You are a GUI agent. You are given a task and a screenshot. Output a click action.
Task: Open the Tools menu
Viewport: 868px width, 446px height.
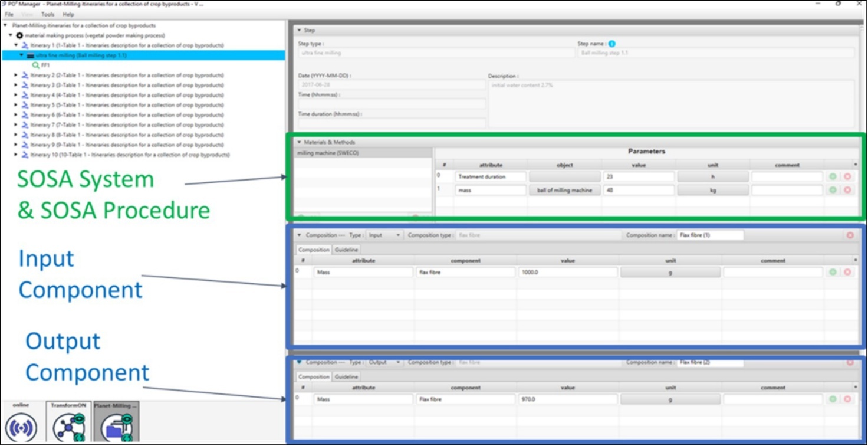[x=48, y=14]
